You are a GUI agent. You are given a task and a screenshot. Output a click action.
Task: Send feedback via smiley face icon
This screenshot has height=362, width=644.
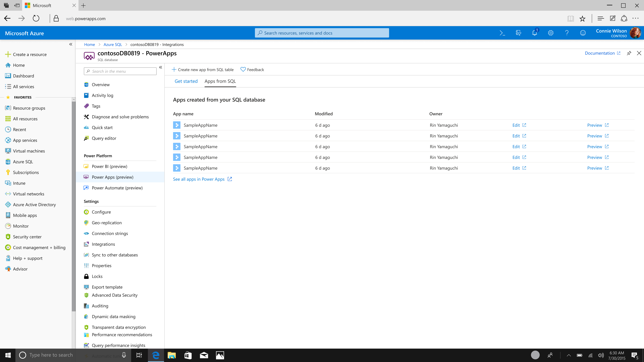[583, 33]
